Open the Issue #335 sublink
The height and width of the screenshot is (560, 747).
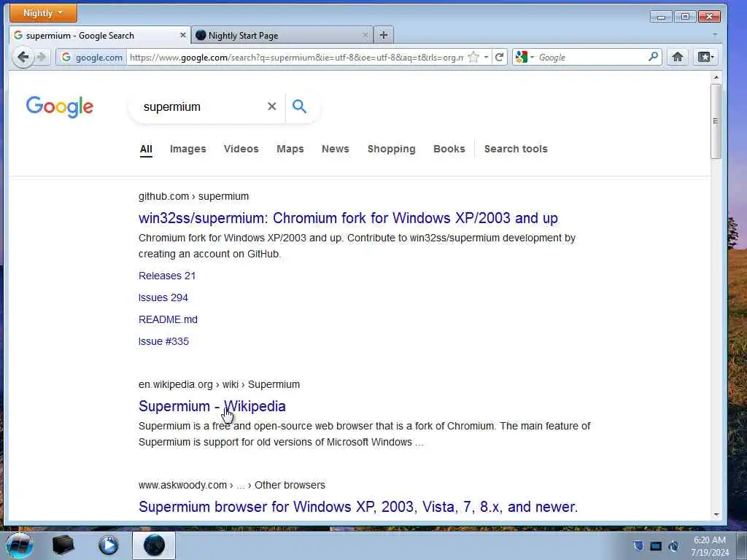pos(163,341)
